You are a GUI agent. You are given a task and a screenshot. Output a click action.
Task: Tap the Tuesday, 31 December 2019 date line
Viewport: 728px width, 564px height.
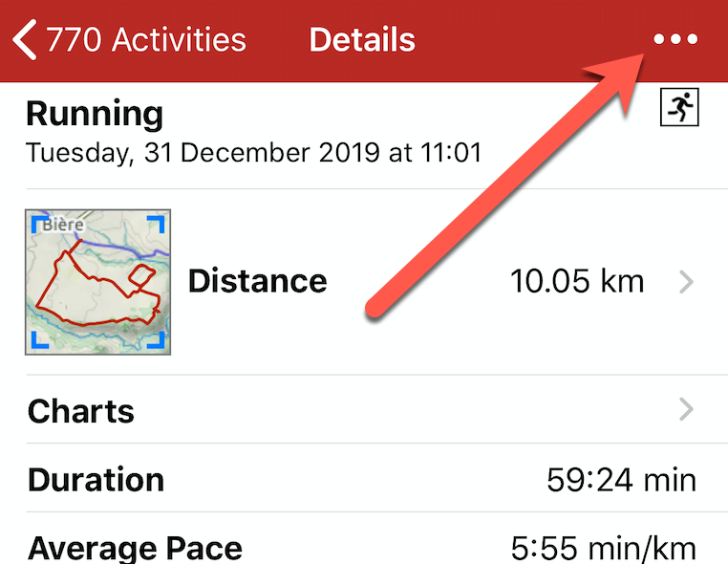(x=254, y=153)
